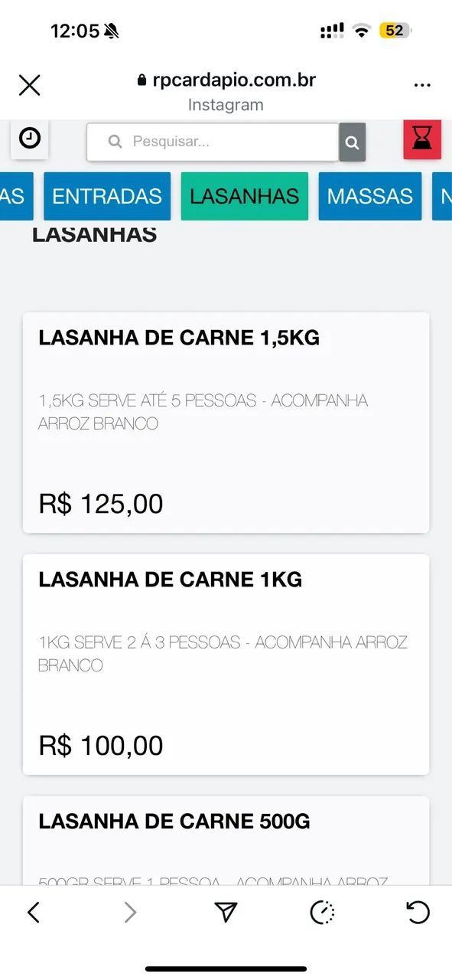Close the browser view with the X
This screenshot has width=452, height=980.
(x=29, y=85)
